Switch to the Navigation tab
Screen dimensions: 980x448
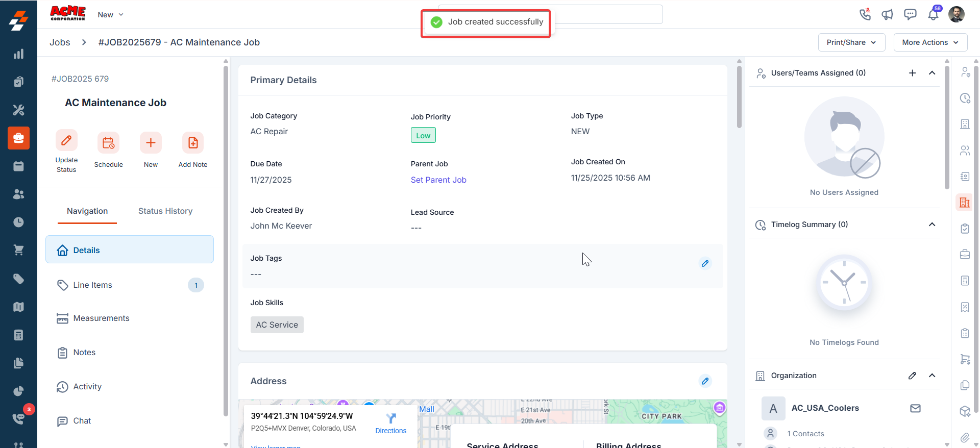click(x=87, y=211)
